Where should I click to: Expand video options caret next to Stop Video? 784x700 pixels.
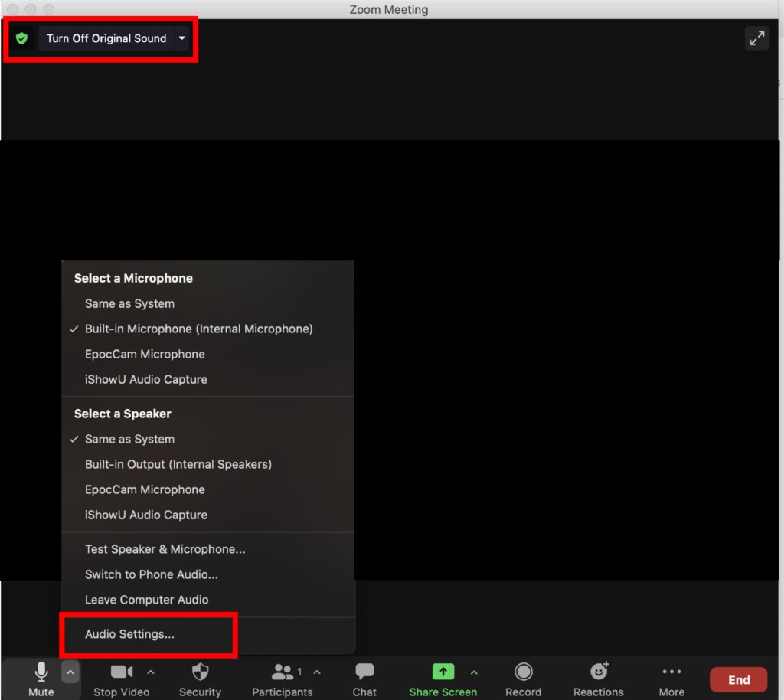click(x=151, y=672)
